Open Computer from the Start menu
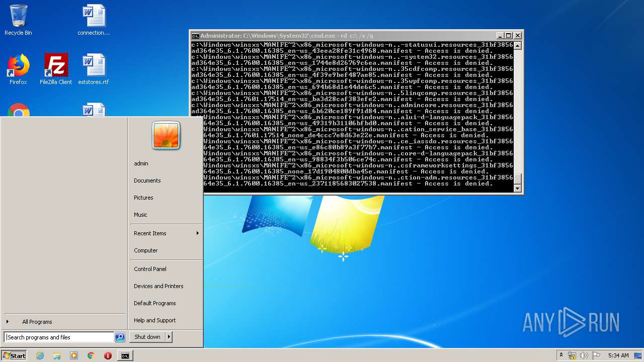Image resolution: width=644 pixels, height=362 pixels. click(145, 250)
